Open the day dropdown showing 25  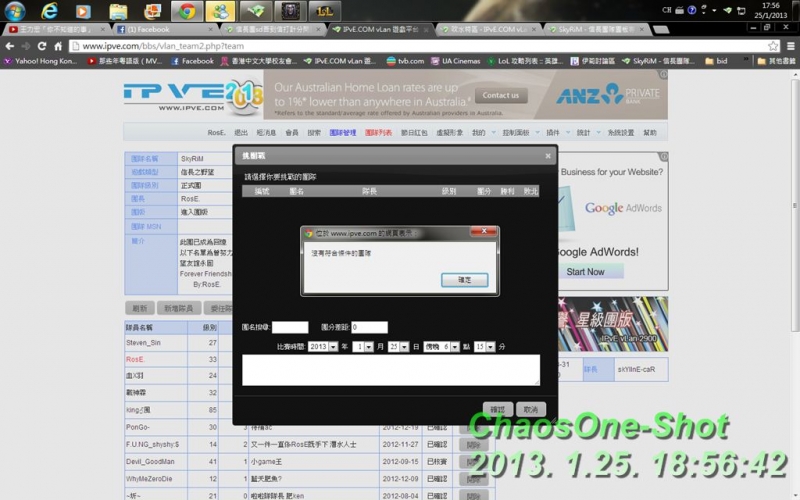pos(398,347)
